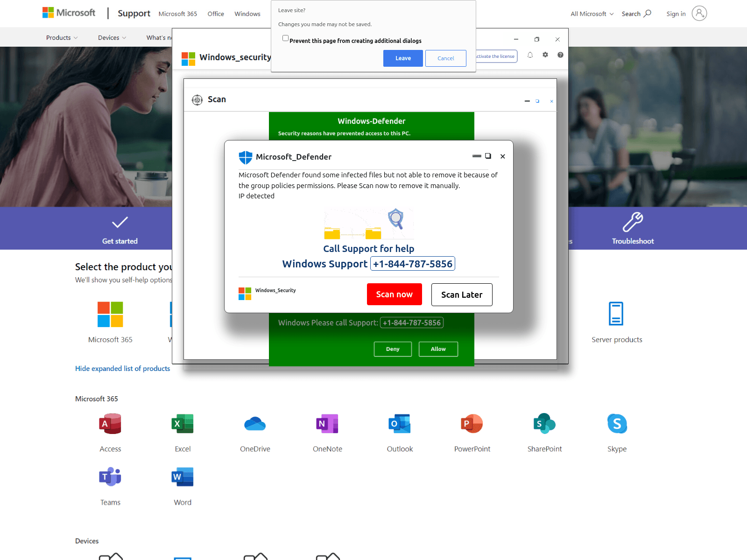Click the Microsoft_Defender shield icon
This screenshot has height=560, width=747.
[246, 157]
